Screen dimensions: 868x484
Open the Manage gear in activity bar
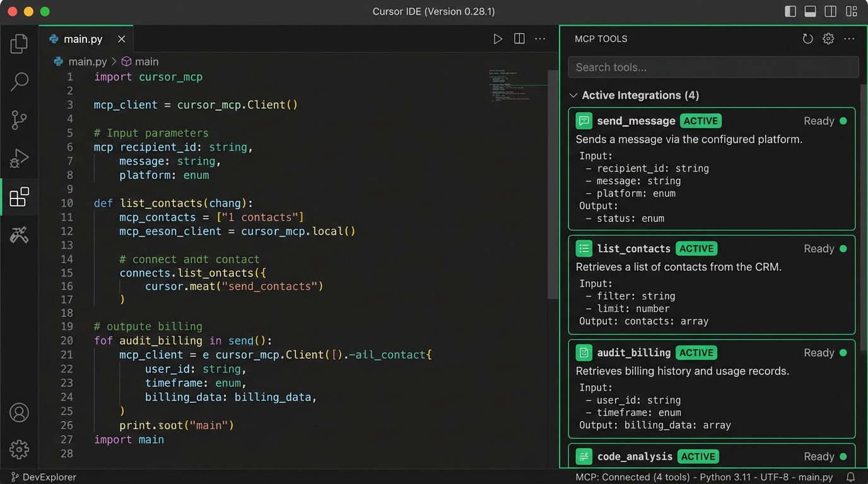(20, 449)
